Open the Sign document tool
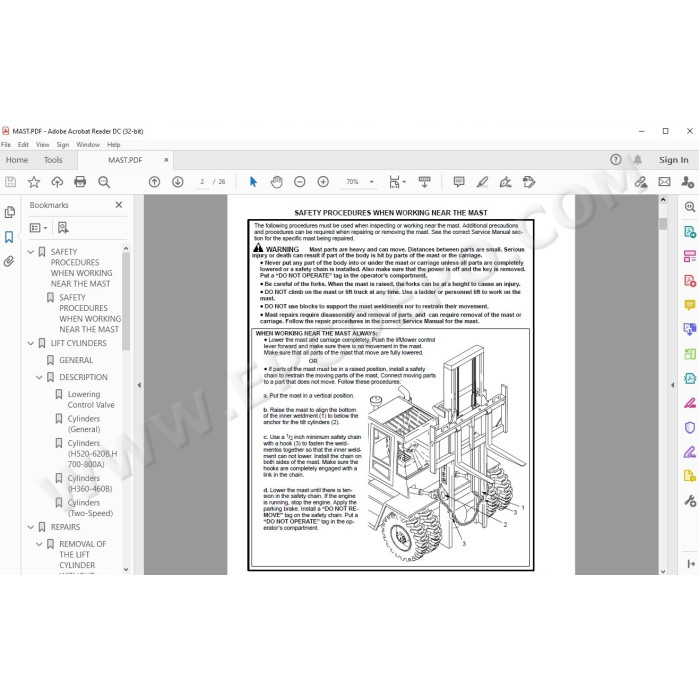 505,182
